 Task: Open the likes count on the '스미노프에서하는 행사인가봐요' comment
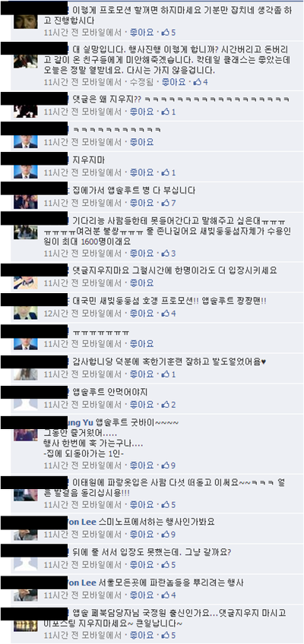pyautogui.click(x=169, y=535)
